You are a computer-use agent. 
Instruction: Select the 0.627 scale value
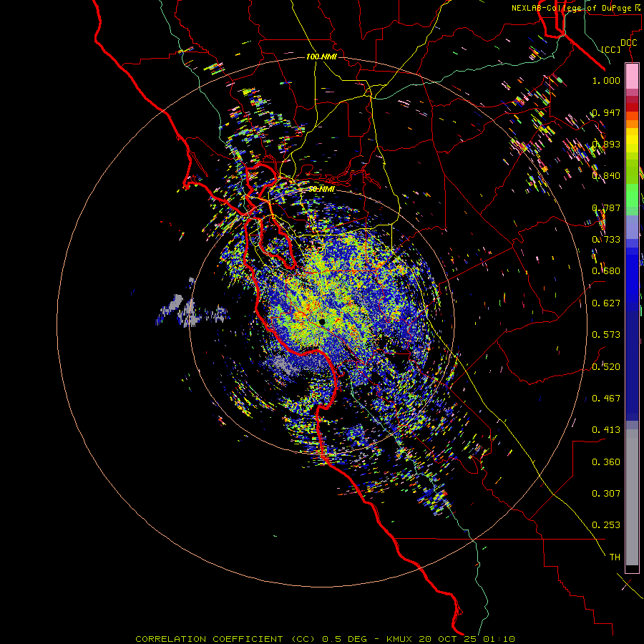606,303
